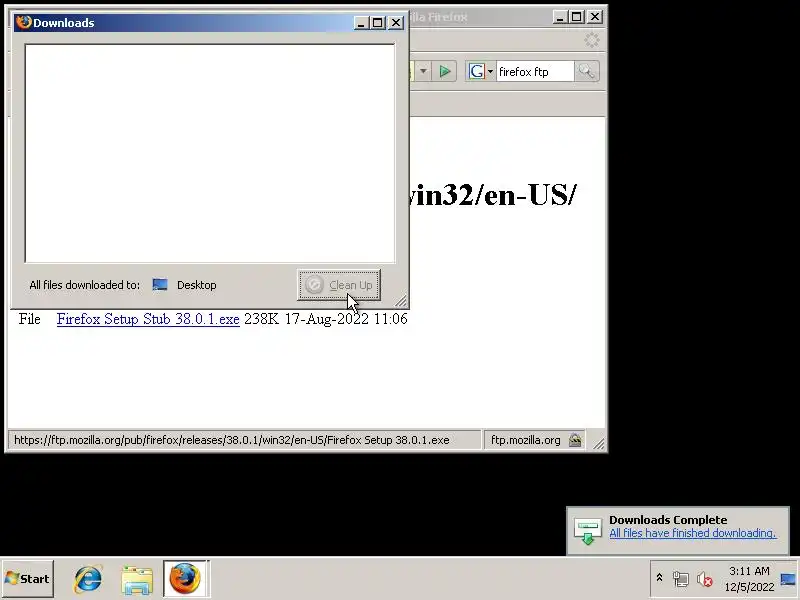Open the Desktop folder link in Downloads
This screenshot has width=800, height=600.
196,285
